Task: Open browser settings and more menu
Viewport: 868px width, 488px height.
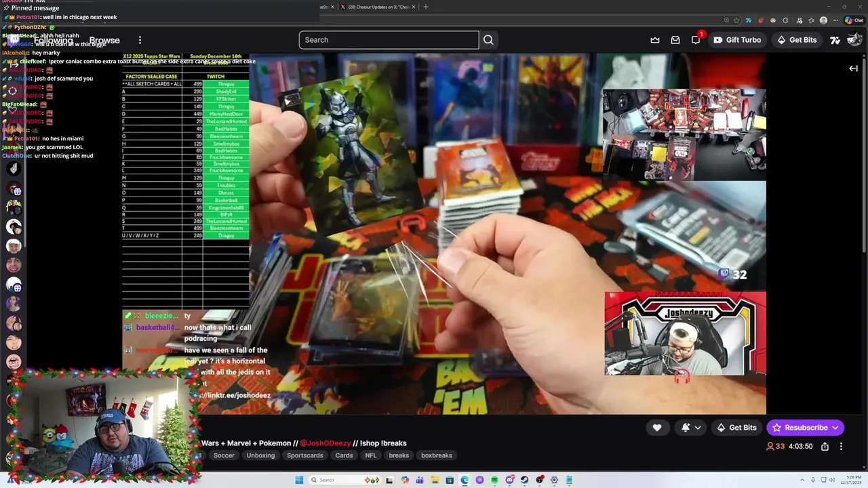Action: point(835,20)
